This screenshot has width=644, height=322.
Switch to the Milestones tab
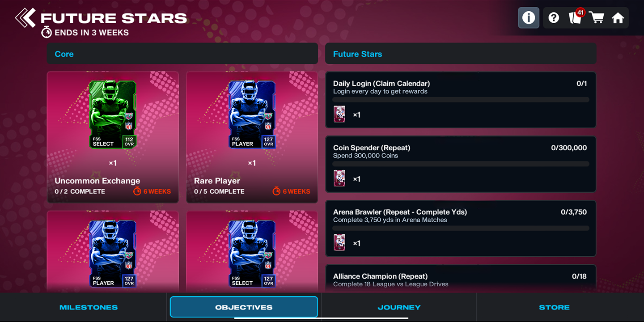89,307
